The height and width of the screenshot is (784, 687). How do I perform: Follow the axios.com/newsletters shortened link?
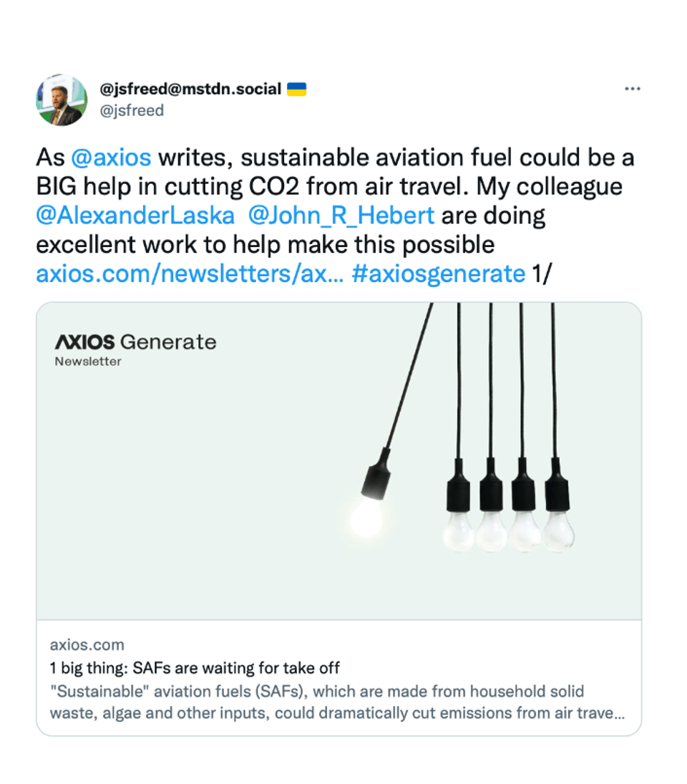190,274
